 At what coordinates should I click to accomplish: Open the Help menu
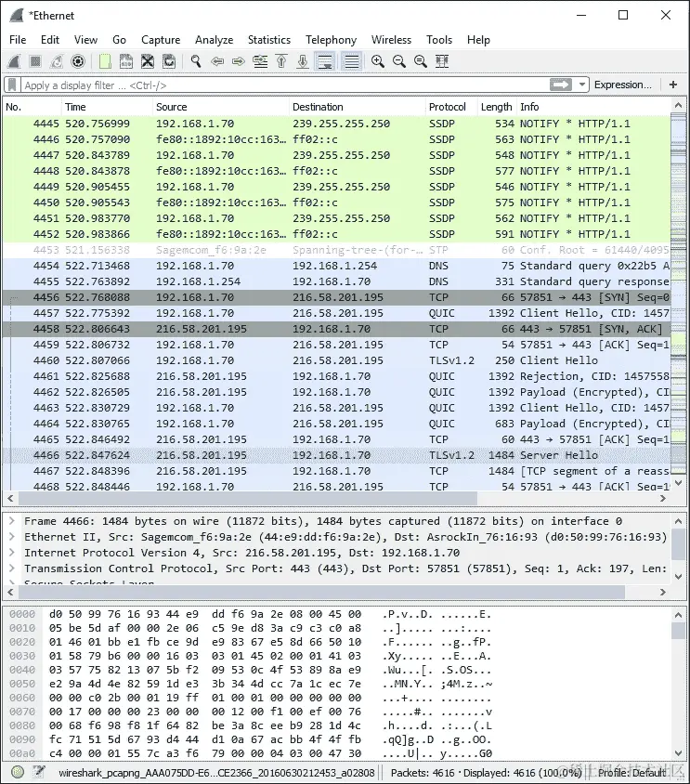(x=478, y=40)
